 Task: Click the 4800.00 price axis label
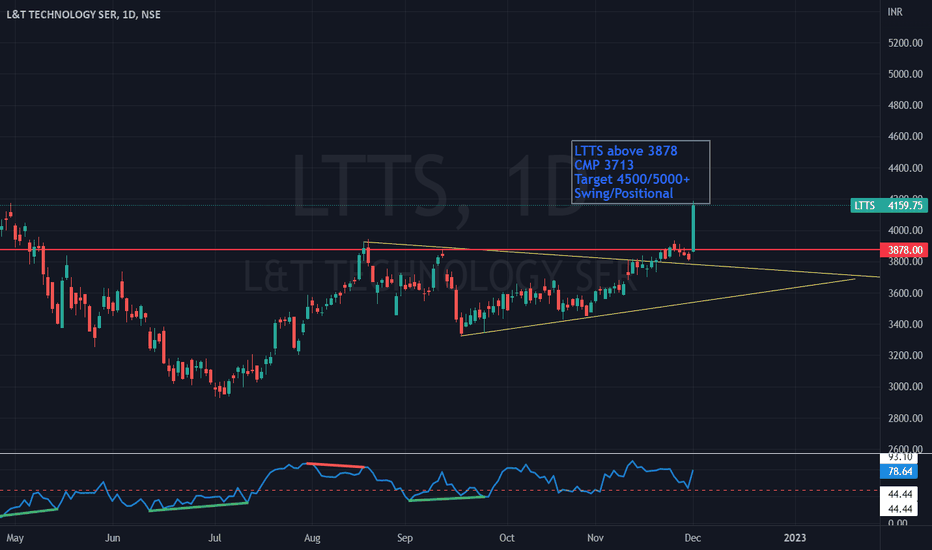pyautogui.click(x=905, y=105)
